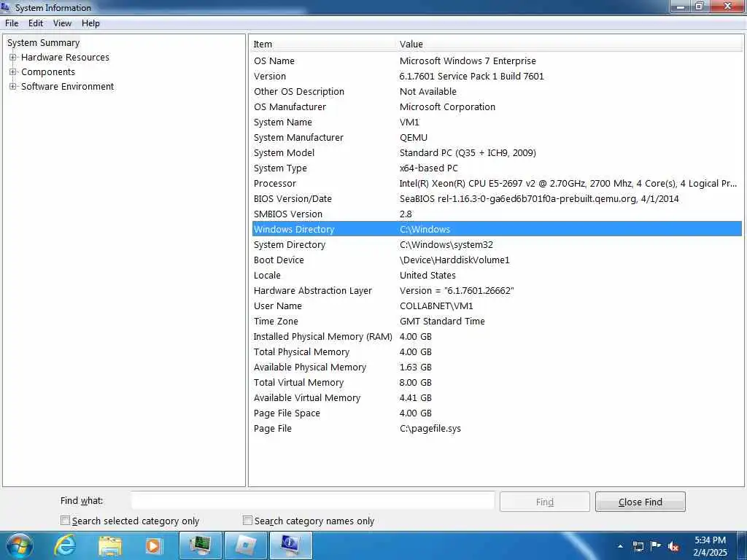Click the COLLABNET\VM1 value

tap(436, 306)
